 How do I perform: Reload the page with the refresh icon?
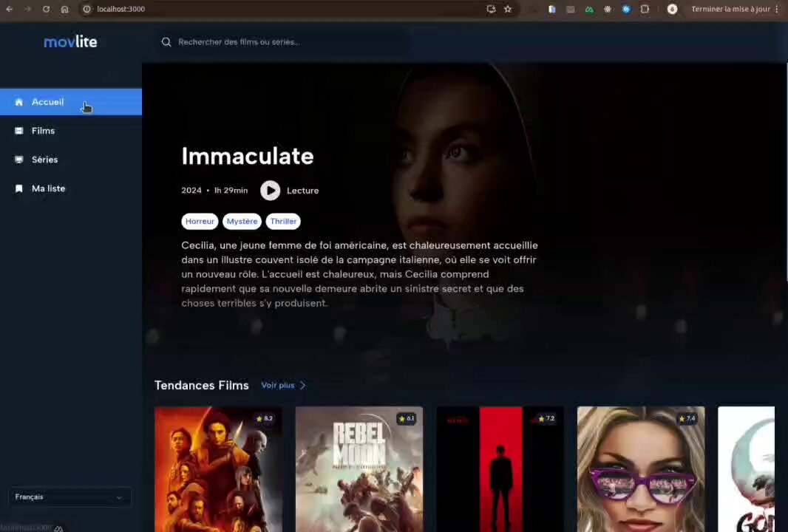(47, 9)
